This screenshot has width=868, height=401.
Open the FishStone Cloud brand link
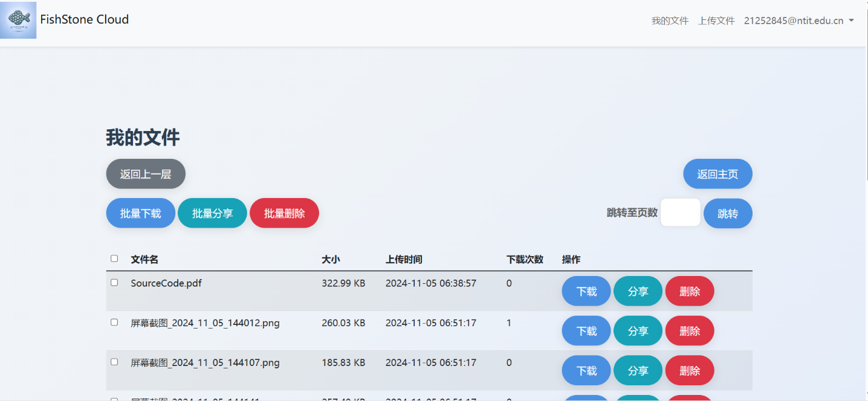click(84, 19)
